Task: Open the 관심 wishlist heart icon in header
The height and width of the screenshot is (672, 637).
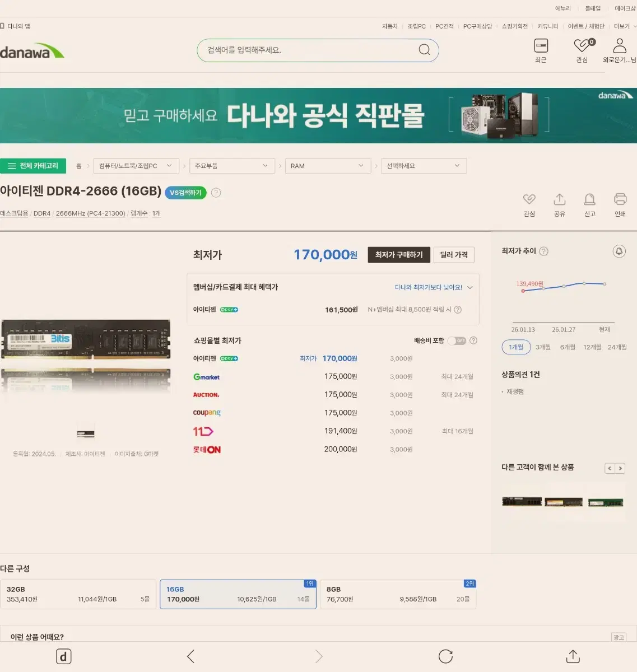Action: (583, 45)
